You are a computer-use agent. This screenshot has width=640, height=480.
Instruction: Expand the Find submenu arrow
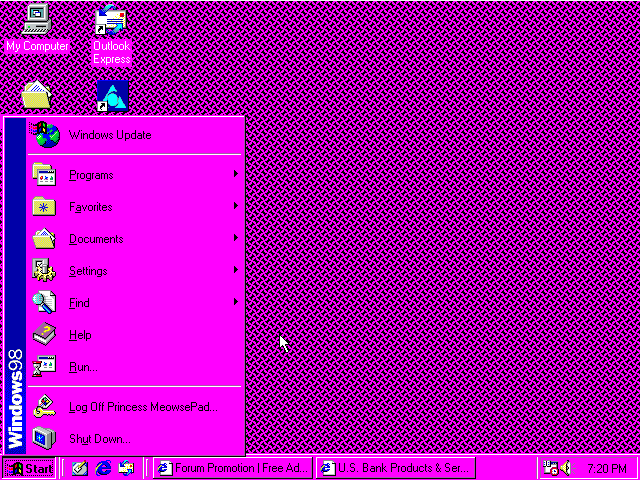click(236, 302)
